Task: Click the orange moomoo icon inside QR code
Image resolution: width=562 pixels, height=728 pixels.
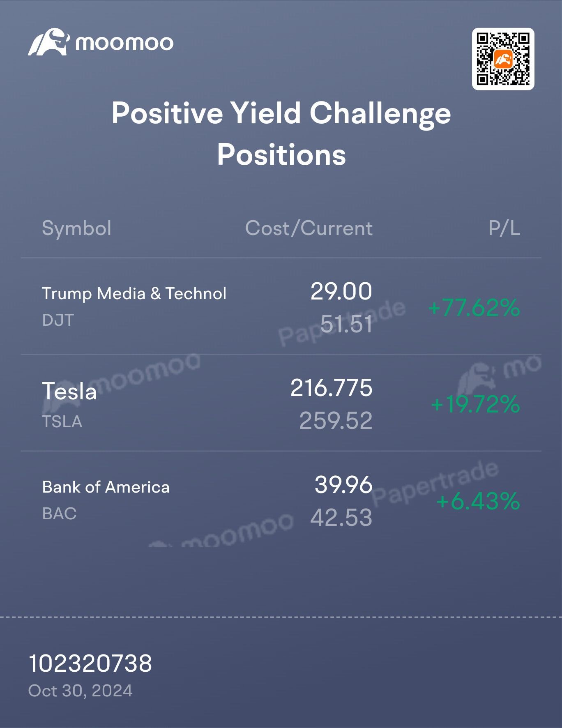Action: pyautogui.click(x=503, y=59)
